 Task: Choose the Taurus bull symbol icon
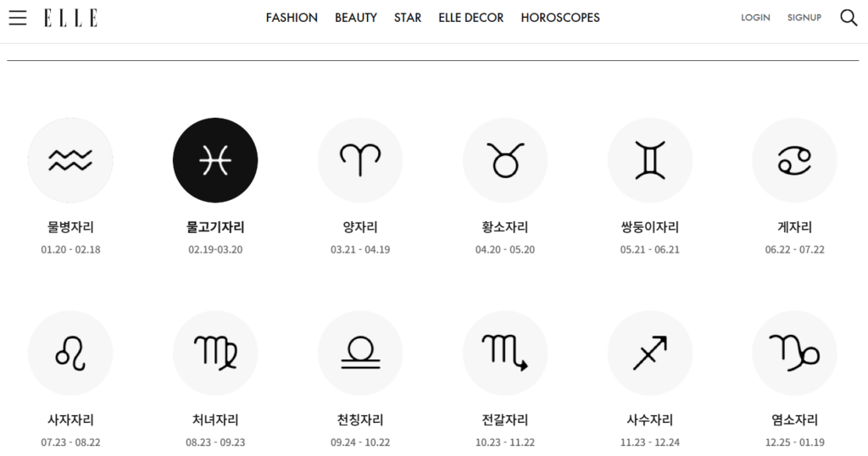point(505,160)
